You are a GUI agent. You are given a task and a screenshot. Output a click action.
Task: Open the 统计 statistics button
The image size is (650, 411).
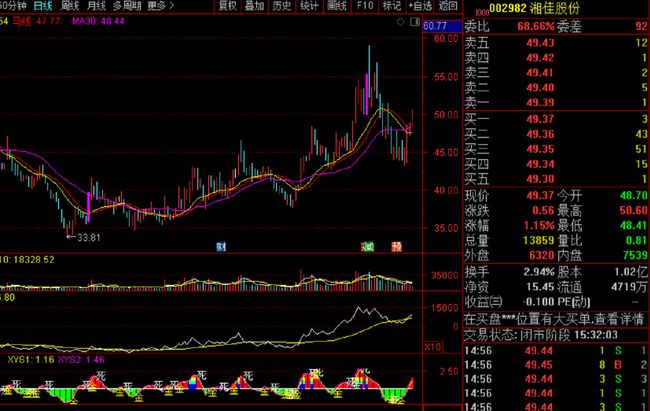click(x=310, y=5)
